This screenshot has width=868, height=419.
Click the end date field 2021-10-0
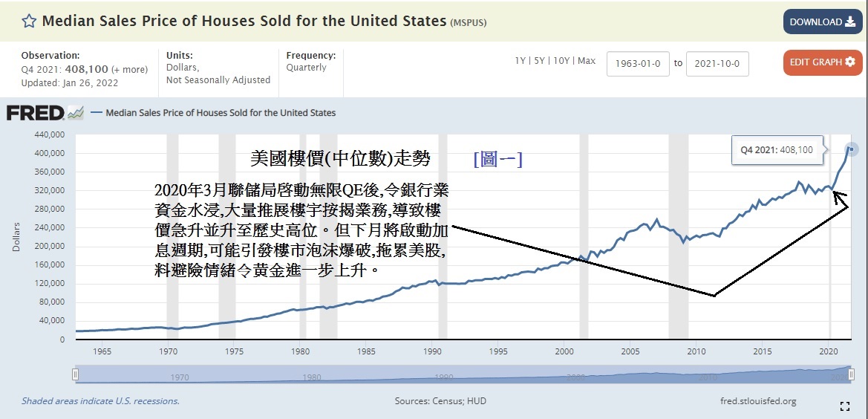click(x=717, y=64)
